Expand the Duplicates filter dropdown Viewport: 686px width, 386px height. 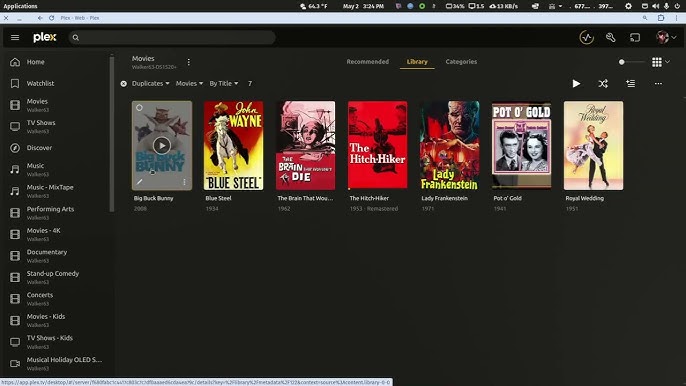[150, 84]
